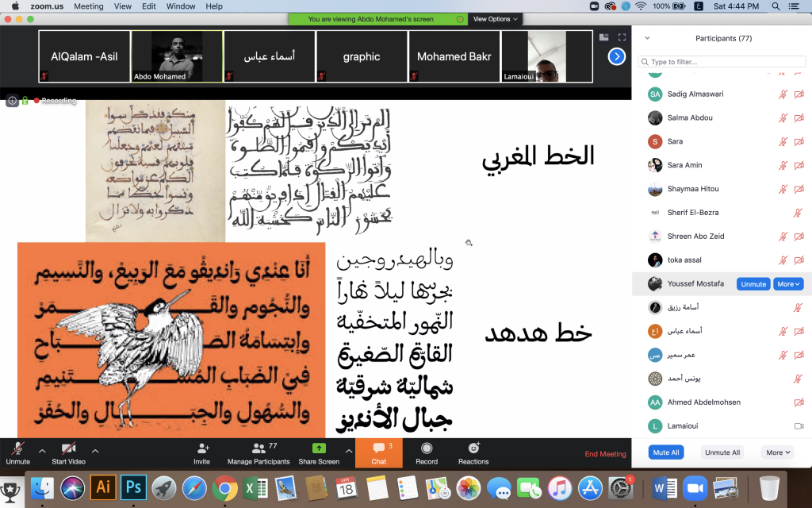Open the View menu
Screen dimensions: 812x508
coord(123,6)
